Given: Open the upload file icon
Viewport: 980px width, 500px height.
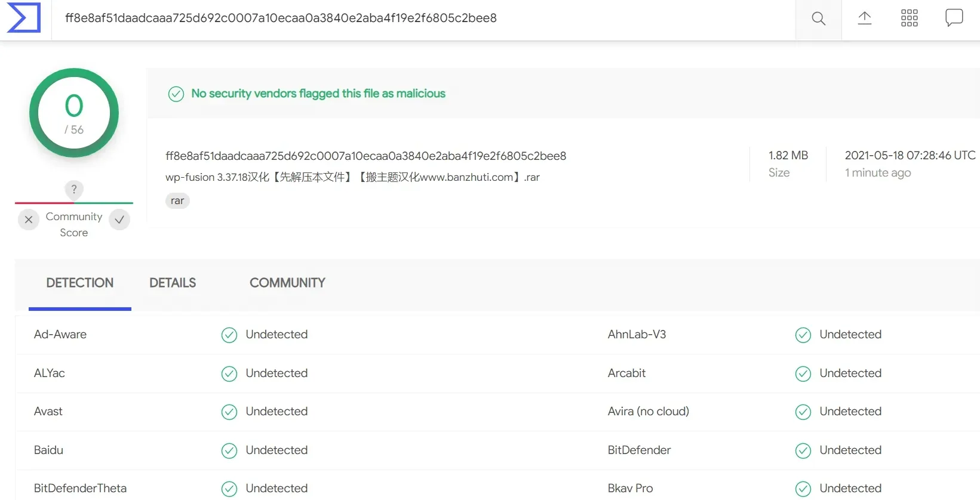Looking at the screenshot, I should 864,18.
